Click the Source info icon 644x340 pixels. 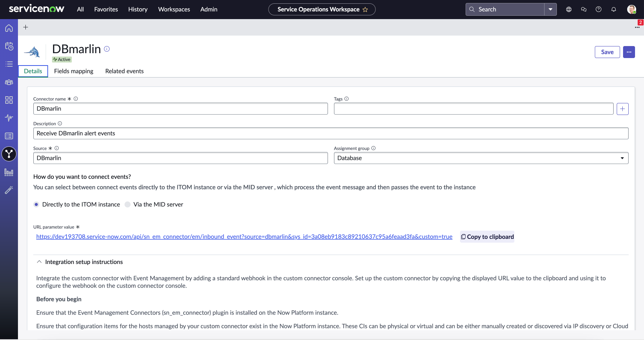coord(56,148)
